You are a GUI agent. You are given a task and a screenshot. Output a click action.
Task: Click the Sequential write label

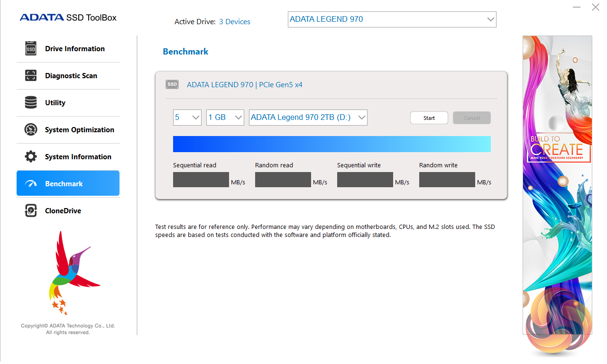[359, 165]
